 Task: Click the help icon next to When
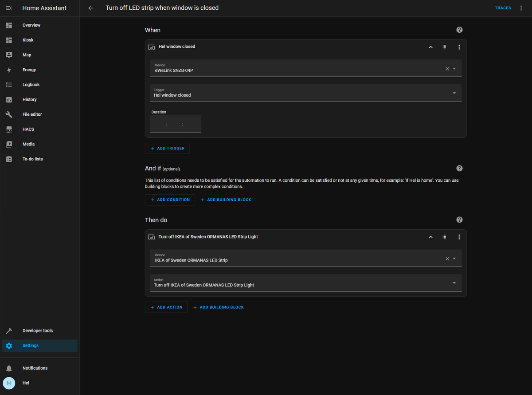[x=459, y=30]
